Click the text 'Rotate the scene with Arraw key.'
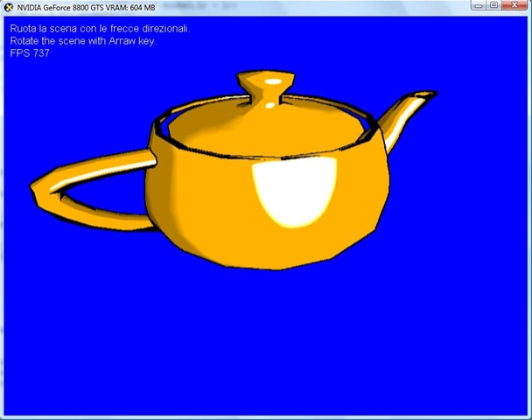 click(83, 41)
